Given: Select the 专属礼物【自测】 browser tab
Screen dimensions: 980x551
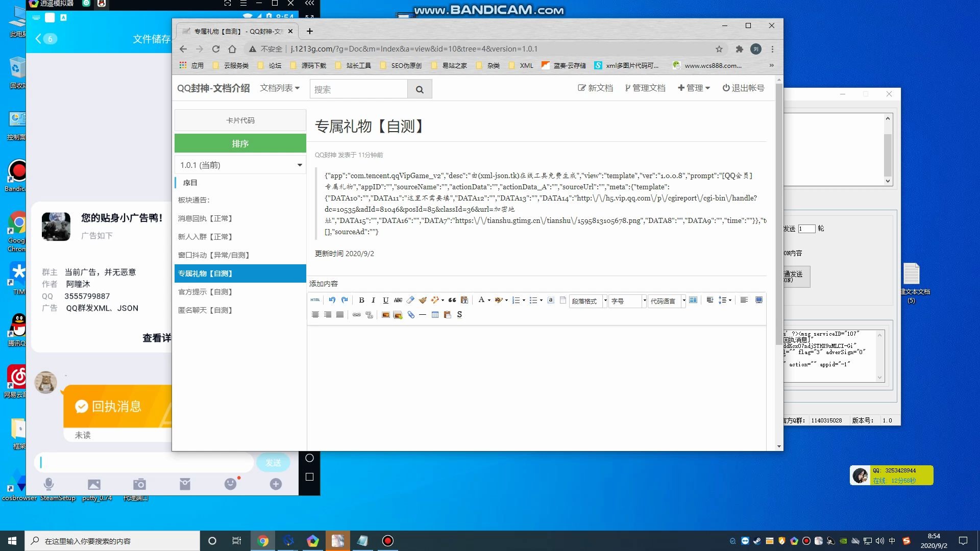Looking at the screenshot, I should click(237, 31).
